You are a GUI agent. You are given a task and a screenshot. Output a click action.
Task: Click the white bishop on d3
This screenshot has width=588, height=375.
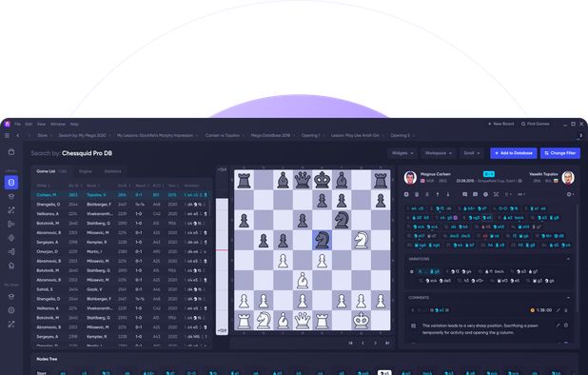[303, 280]
